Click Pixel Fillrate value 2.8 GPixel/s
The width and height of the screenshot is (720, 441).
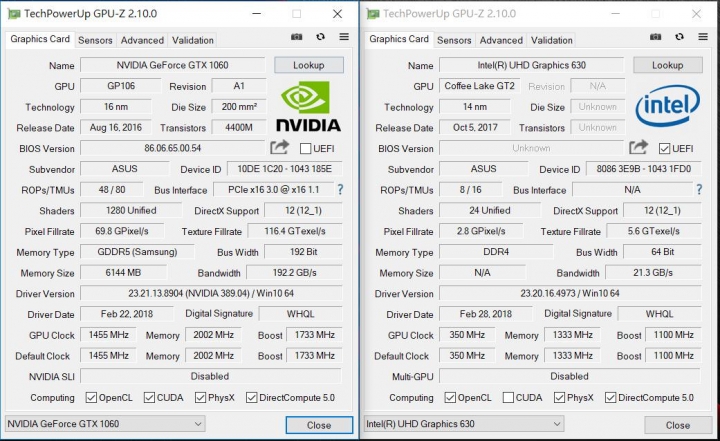[x=481, y=231]
